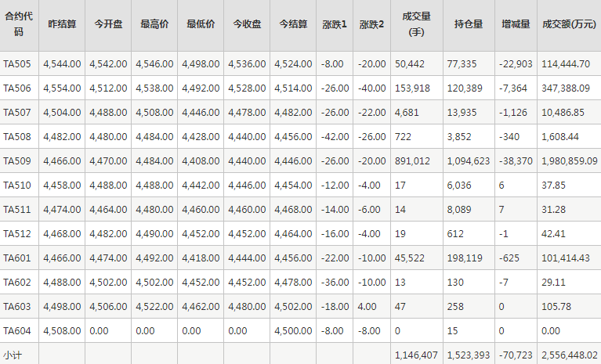Click subtotal volume 1,146,407
601x364 pixels.
[416, 355]
